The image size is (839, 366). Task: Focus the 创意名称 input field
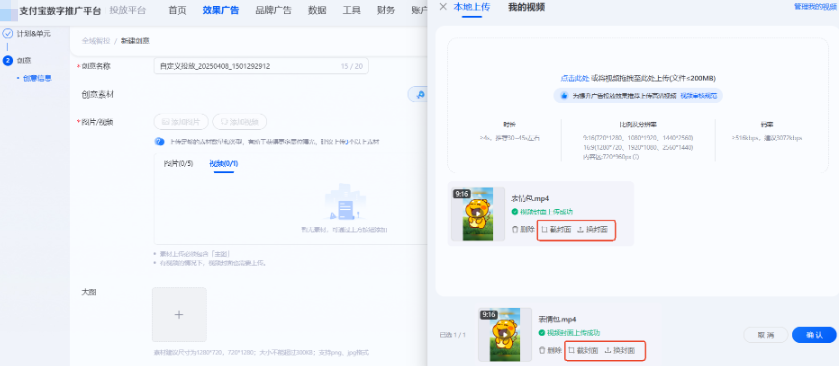pos(261,66)
